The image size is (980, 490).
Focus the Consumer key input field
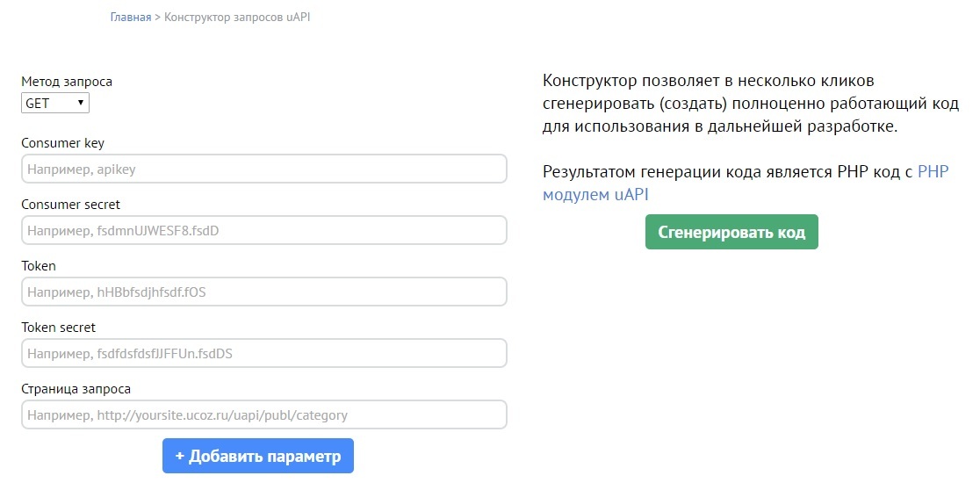(x=263, y=169)
